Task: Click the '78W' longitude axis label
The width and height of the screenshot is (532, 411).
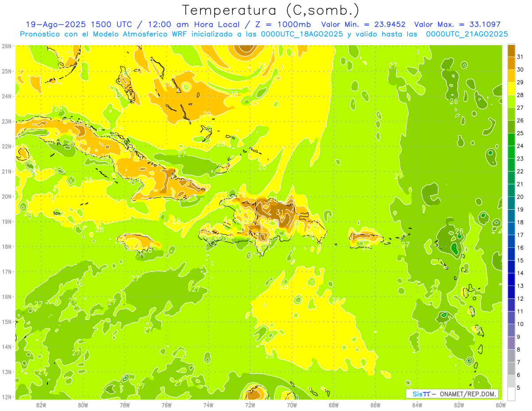Action: click(125, 405)
